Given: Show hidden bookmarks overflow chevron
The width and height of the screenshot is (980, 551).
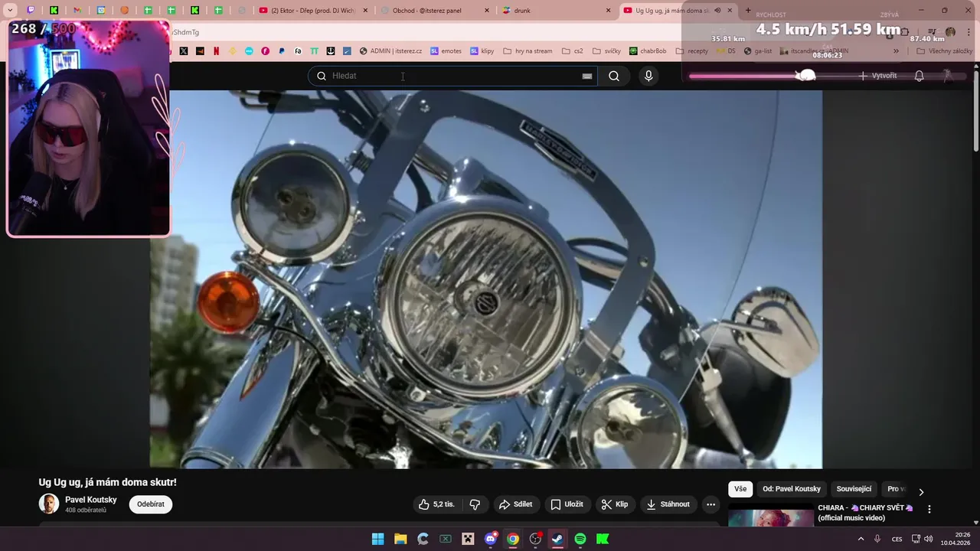Looking at the screenshot, I should pyautogui.click(x=896, y=51).
